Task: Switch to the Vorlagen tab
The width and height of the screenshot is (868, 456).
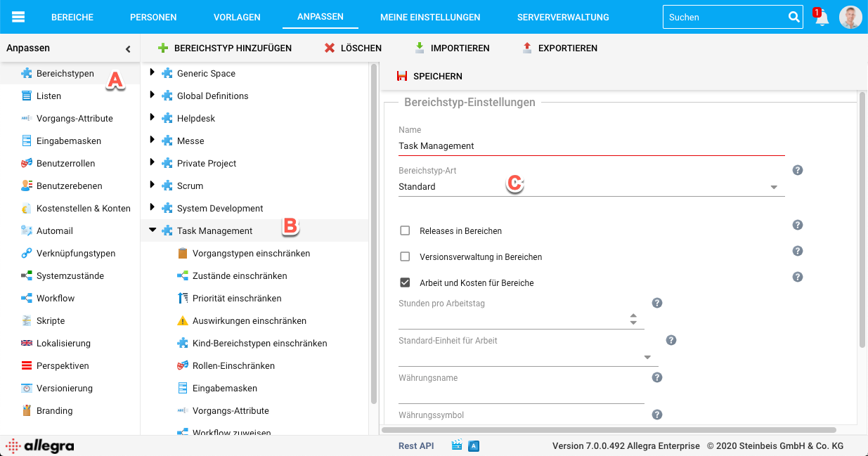Action: click(237, 17)
